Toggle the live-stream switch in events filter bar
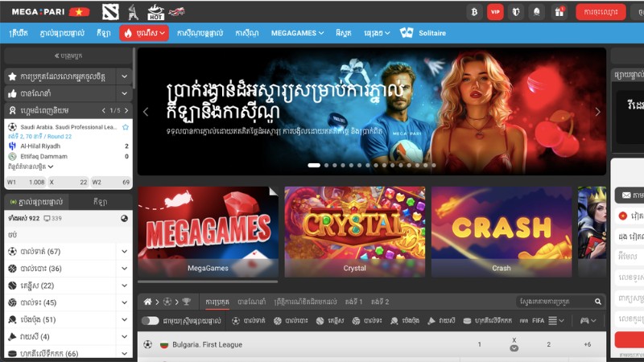 tap(150, 321)
